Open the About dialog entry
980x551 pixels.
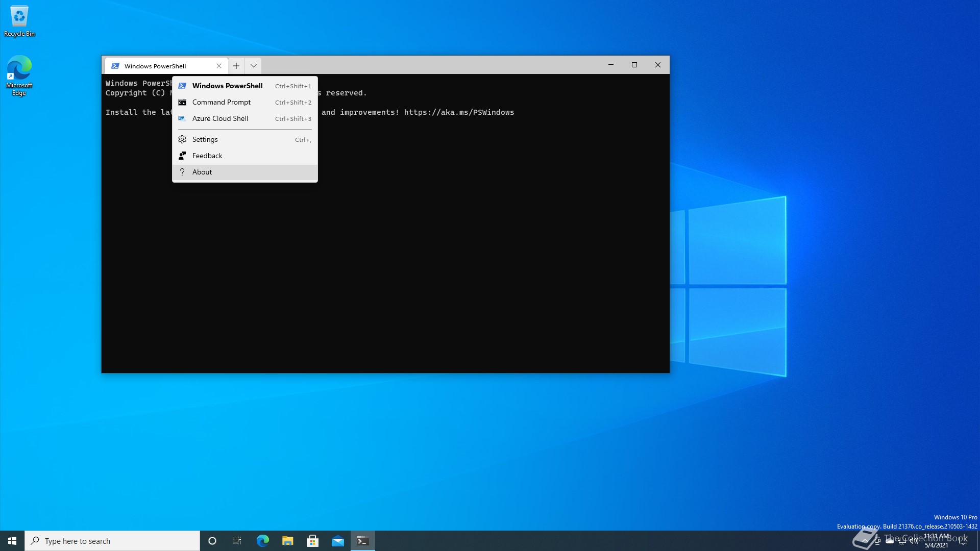245,172
